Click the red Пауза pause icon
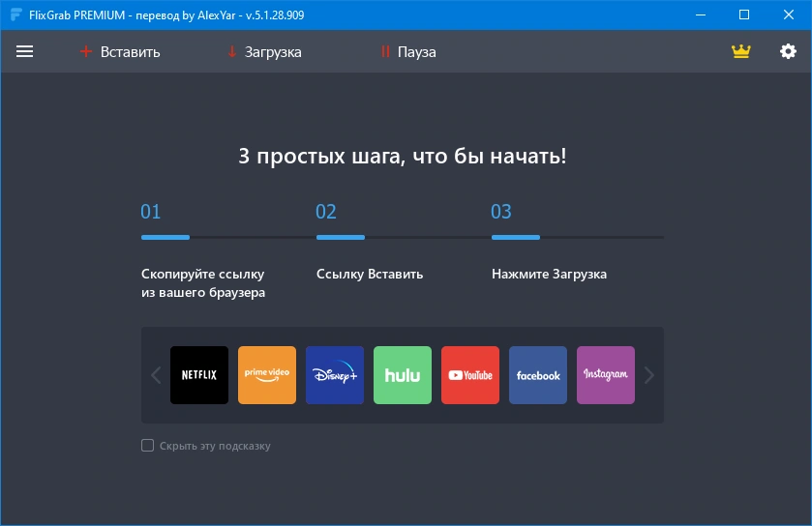This screenshot has width=812, height=526. 385,51
